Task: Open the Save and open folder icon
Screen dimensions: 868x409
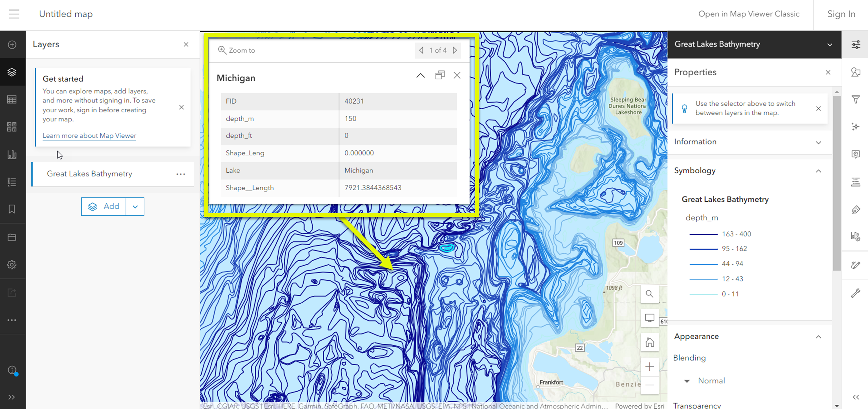Action: tap(12, 237)
